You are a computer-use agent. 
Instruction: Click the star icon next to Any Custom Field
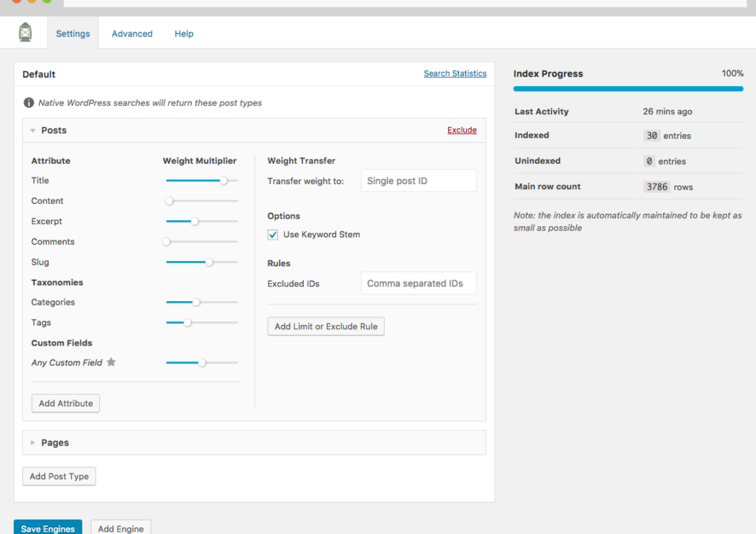click(x=111, y=363)
